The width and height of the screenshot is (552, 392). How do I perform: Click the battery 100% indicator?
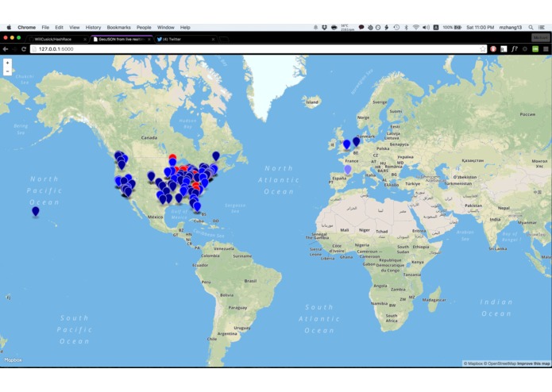[x=452, y=28]
